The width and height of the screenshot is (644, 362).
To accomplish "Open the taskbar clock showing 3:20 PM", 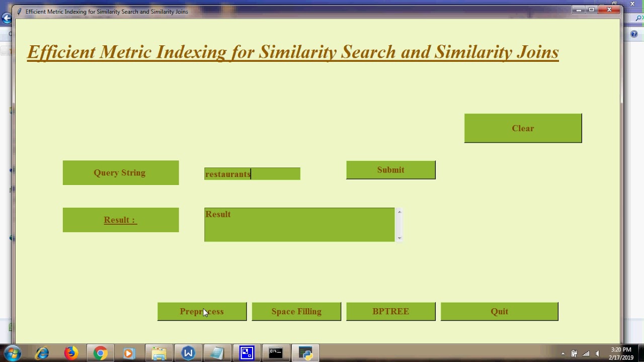I will click(621, 353).
